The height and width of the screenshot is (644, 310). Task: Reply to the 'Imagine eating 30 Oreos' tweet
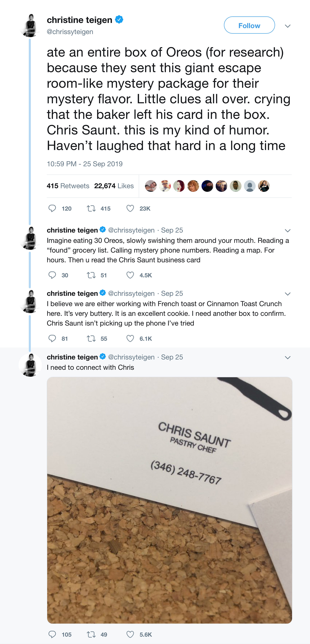click(x=52, y=275)
